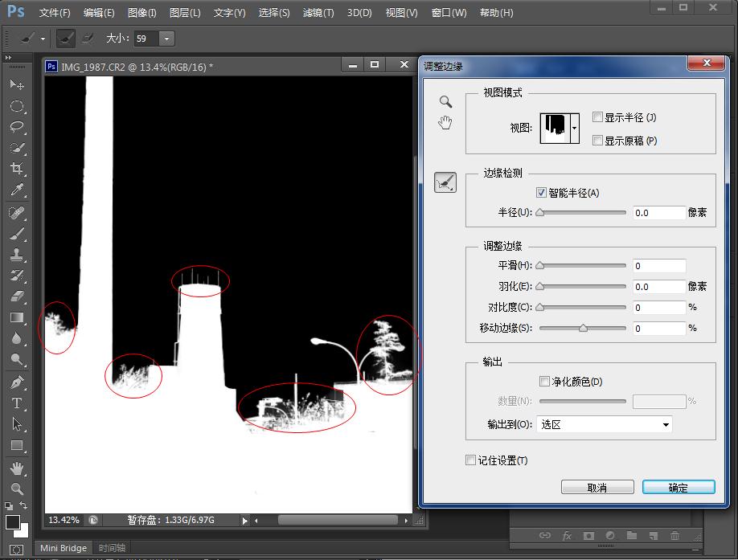Open the brush 大小 dropdown arrow
Viewport: 738px width, 560px height.
pos(166,39)
